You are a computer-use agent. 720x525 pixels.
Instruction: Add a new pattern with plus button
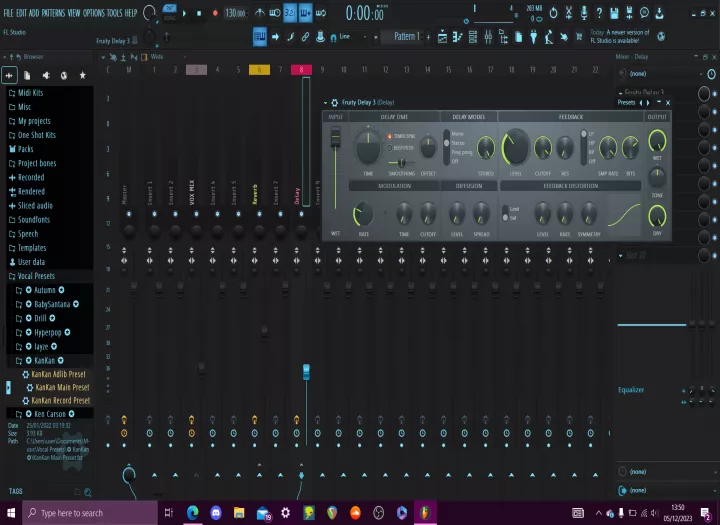pos(428,37)
